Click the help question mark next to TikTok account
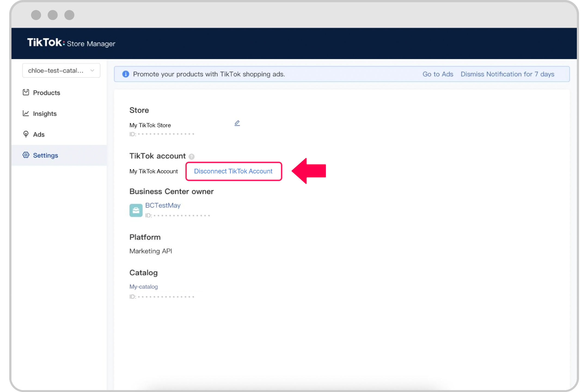 [x=192, y=157]
